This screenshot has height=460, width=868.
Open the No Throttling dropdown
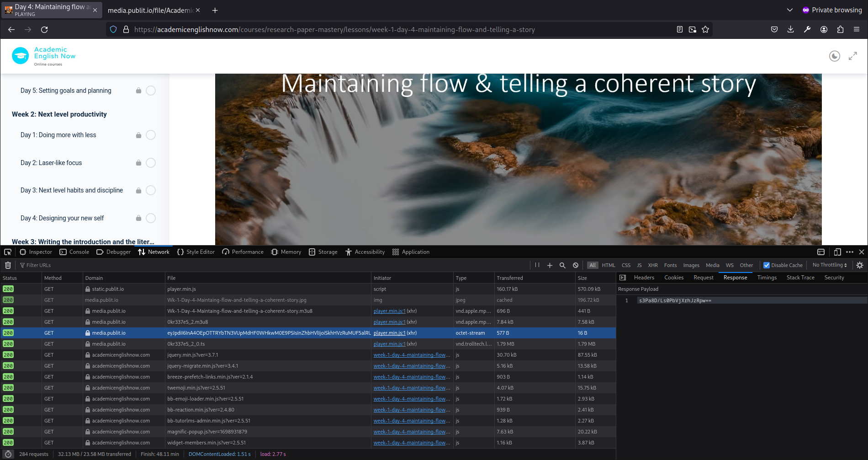click(829, 265)
